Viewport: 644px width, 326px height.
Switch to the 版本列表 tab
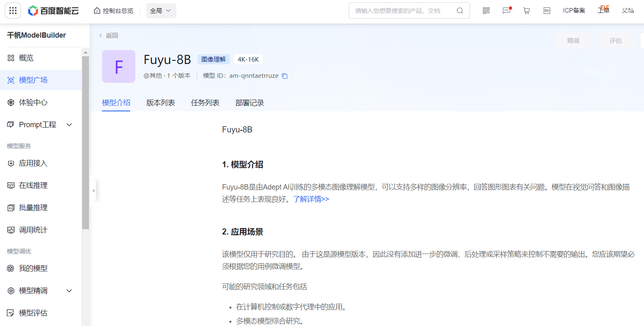coord(161,103)
